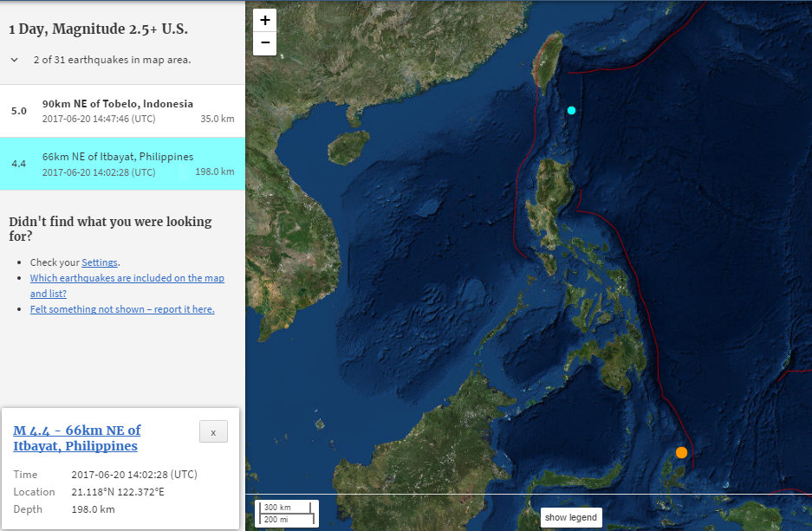Show the map legend
Screen dimensions: 812x531
click(570, 517)
